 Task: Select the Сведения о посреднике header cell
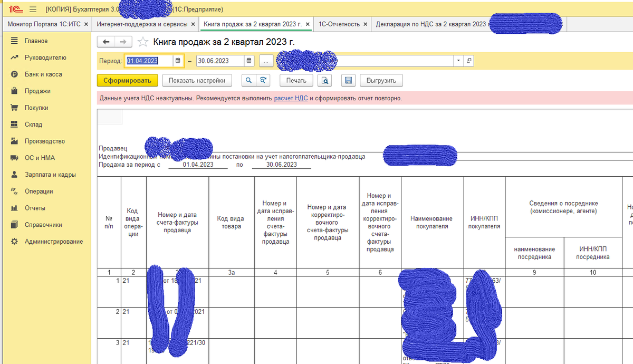(563, 207)
